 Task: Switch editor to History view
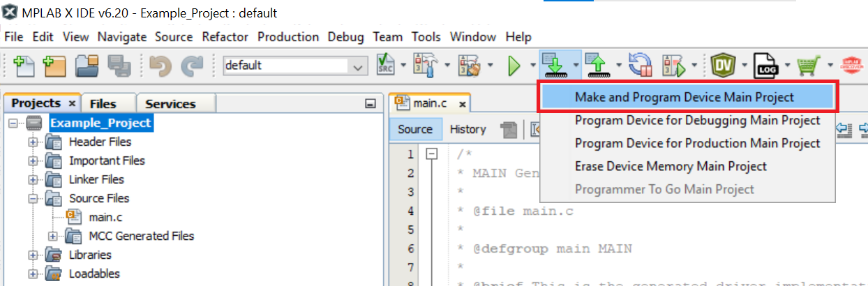pyautogui.click(x=467, y=129)
